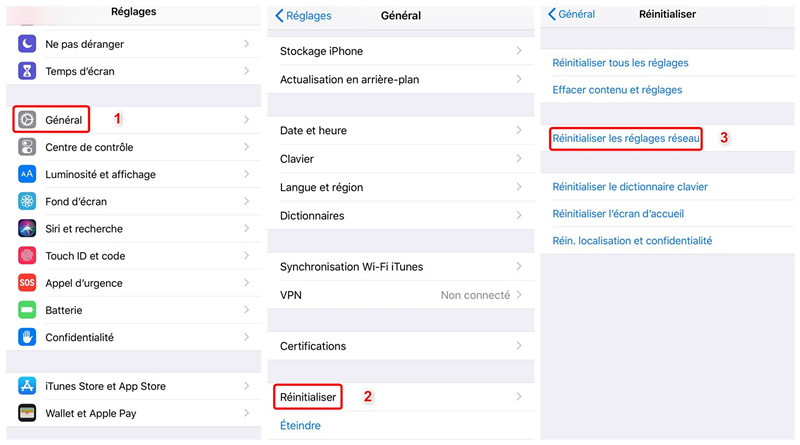The width and height of the screenshot is (800, 445).
Task: Tap the Wallet et Apple Pay icon
Action: coord(27,413)
